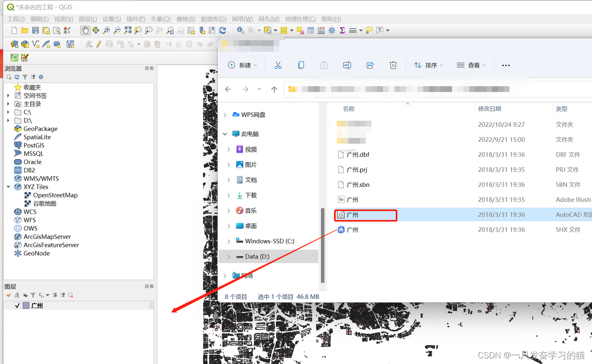Sort files by 修改日期 column header

[490, 109]
